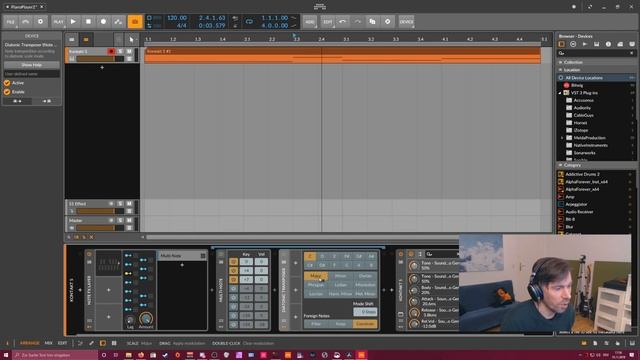The width and height of the screenshot is (640, 360).
Task: Open the devices browser tab icon
Action: pyautogui.click(x=562, y=44)
